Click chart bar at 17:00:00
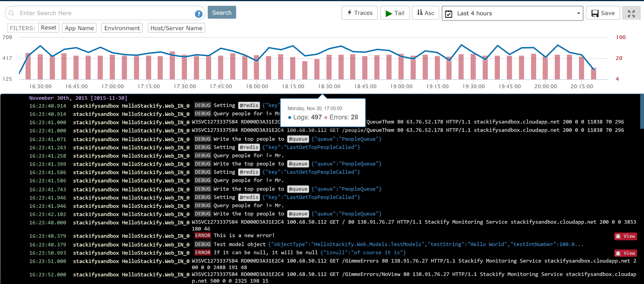Viewport: 644px width, 284px height. point(112,67)
